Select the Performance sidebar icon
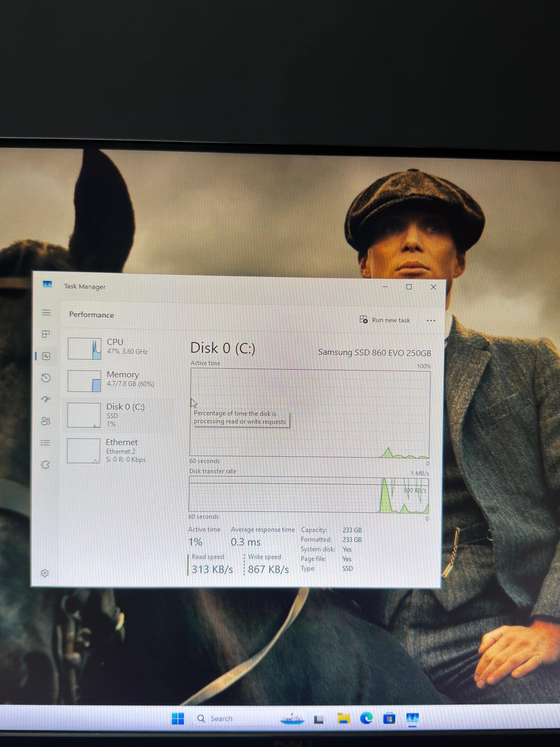Viewport: 560px width, 747px height. click(46, 356)
